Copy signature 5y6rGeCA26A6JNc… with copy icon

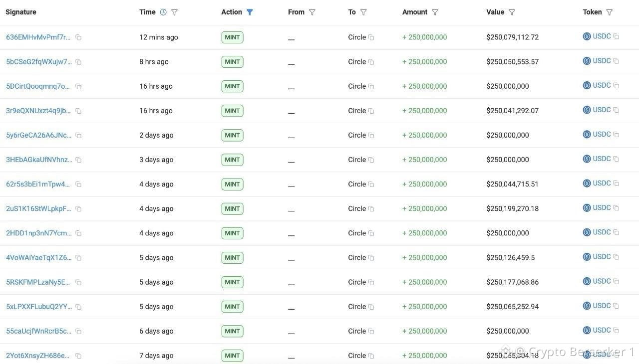coord(78,135)
